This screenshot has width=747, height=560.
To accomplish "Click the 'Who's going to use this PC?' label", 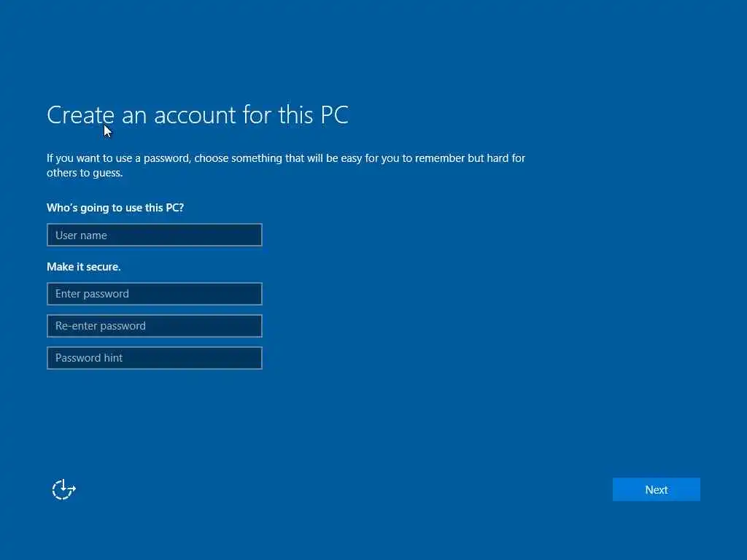I will point(115,208).
